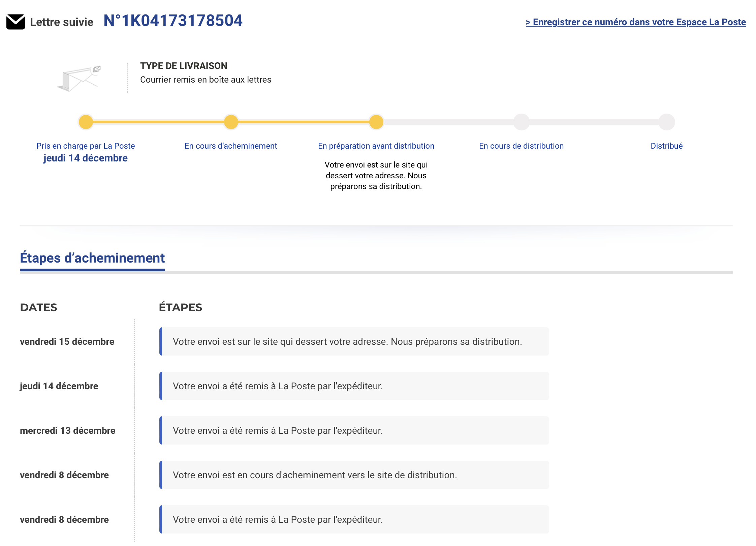This screenshot has height=546, width=756.
Task: Click the 'jeudi 14 décembre' date under the first step
Action: click(86, 158)
